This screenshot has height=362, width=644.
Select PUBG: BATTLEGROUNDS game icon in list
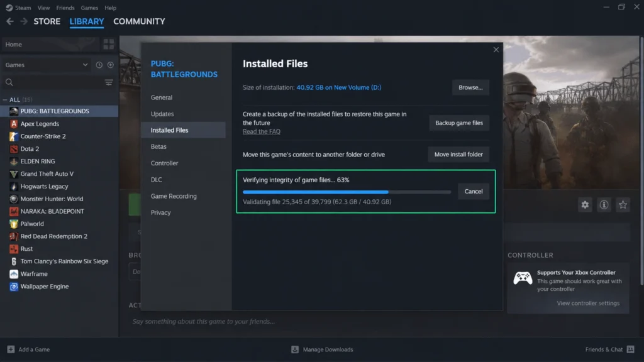tap(14, 111)
